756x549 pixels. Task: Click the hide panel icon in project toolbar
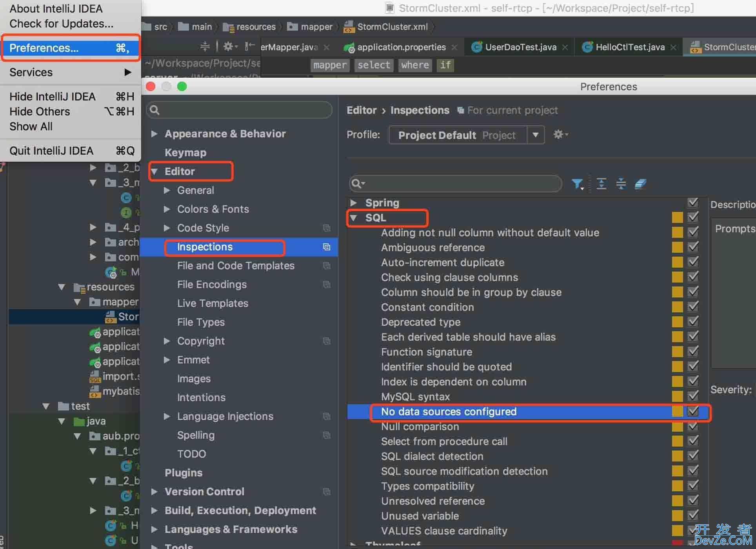coord(250,47)
